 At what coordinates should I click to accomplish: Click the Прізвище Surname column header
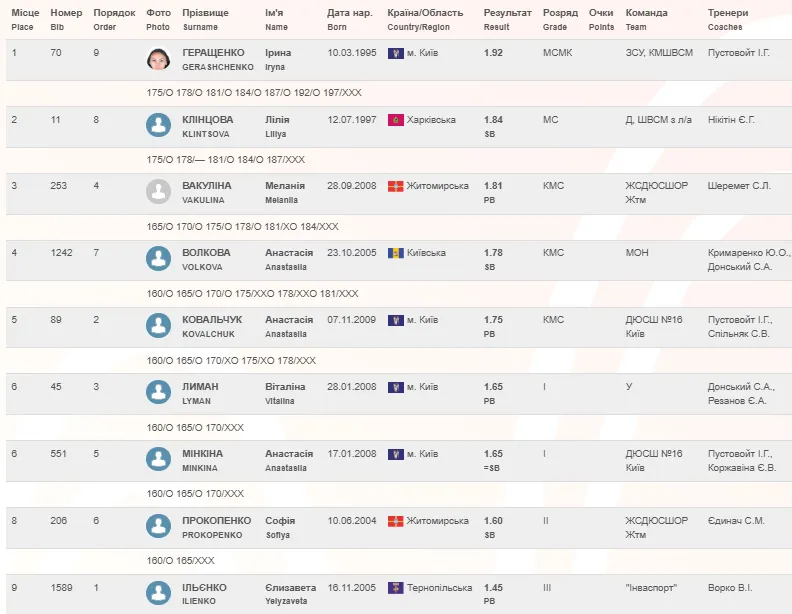click(x=206, y=19)
